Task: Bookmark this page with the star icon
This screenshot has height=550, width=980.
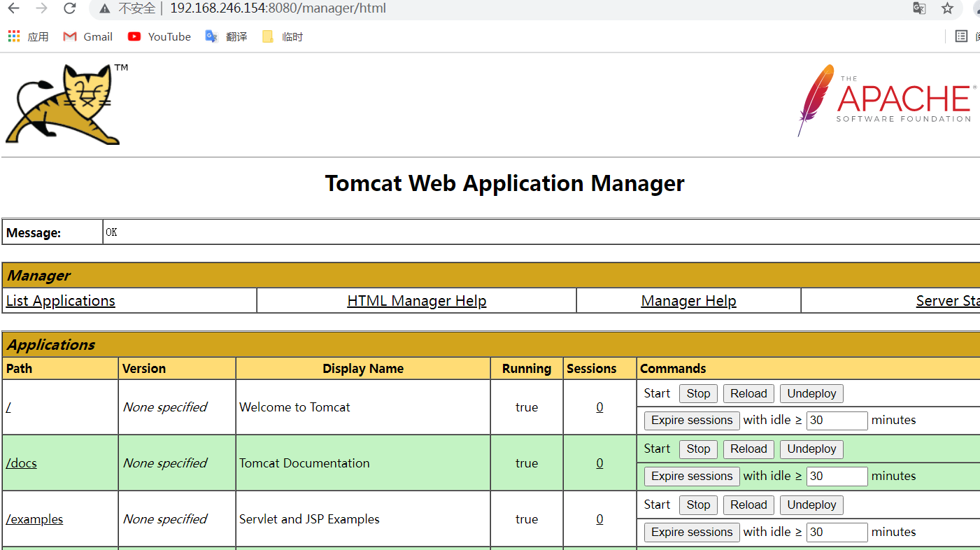Action: pos(947,8)
